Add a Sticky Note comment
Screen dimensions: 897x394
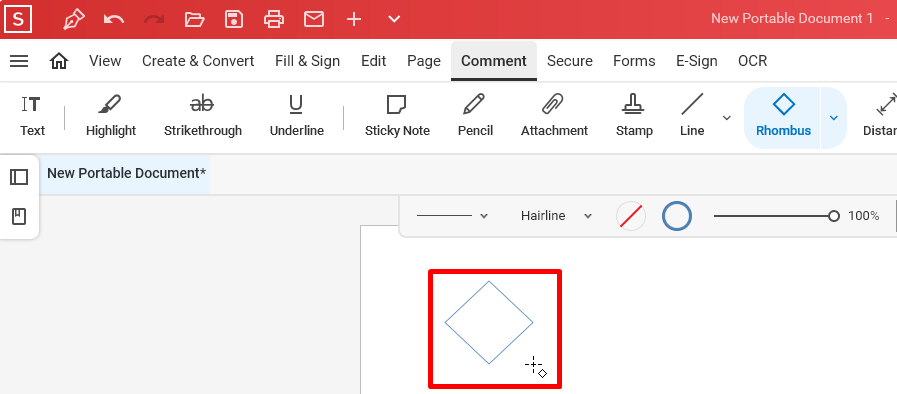pyautogui.click(x=397, y=117)
